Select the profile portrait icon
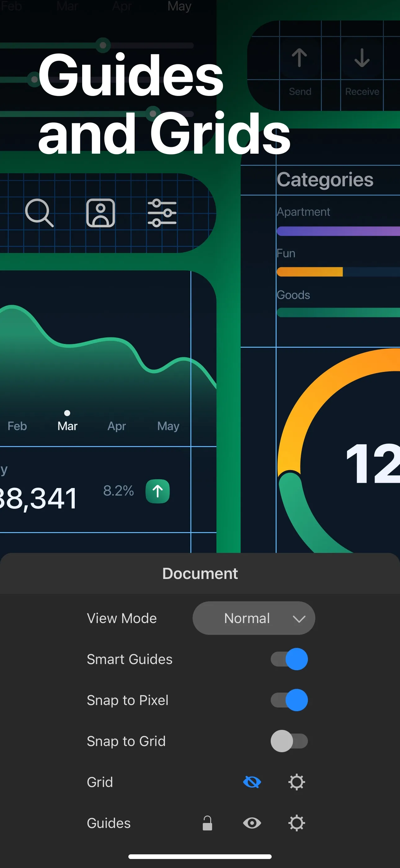 101,213
